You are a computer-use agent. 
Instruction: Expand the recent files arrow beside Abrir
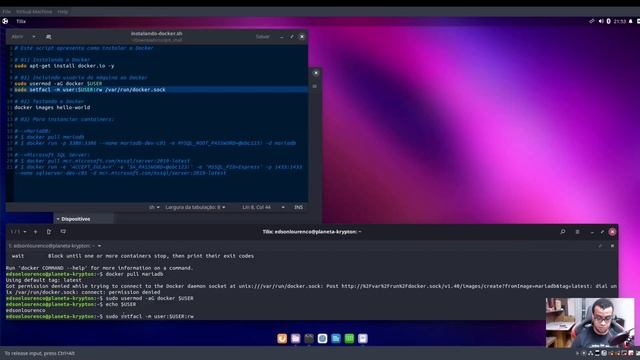pyautogui.click(x=34, y=37)
